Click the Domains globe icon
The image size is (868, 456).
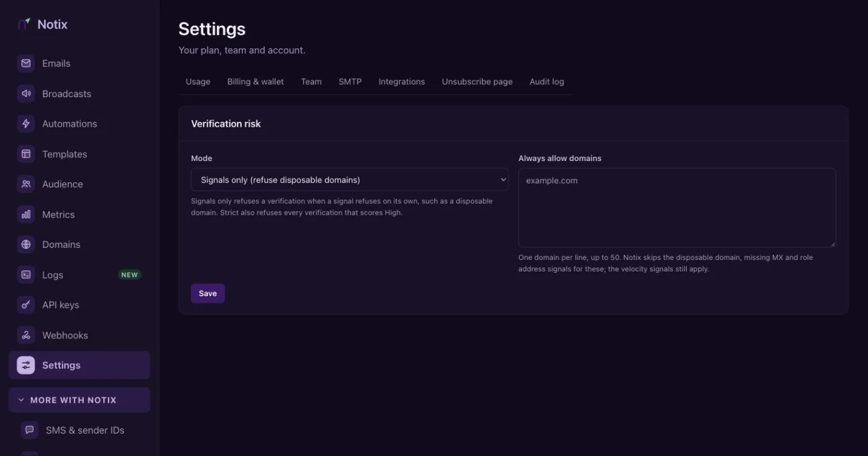pos(26,244)
